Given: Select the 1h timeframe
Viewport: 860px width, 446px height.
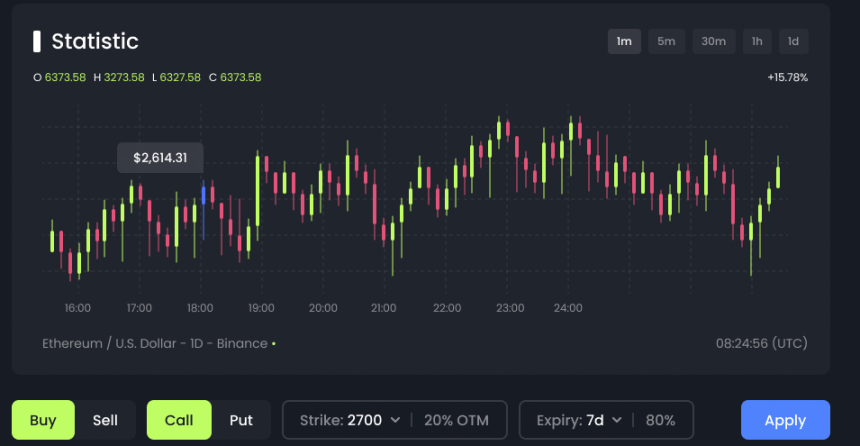Looking at the screenshot, I should click(757, 41).
